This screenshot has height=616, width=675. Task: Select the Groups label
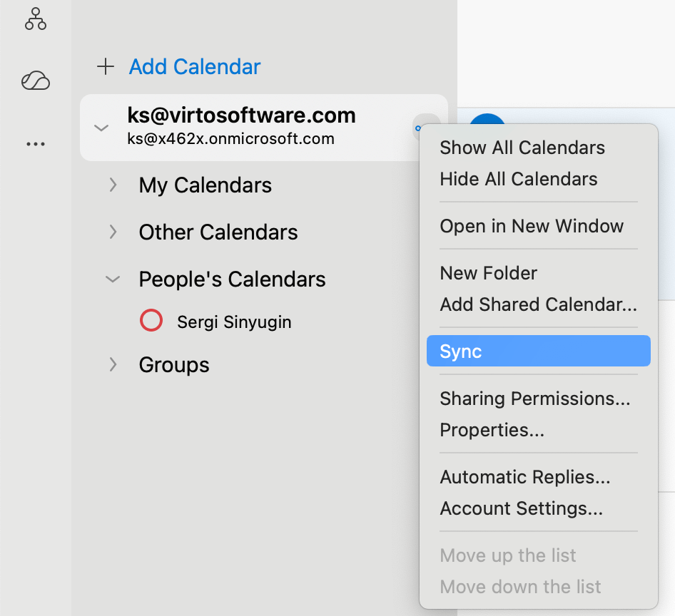(174, 365)
